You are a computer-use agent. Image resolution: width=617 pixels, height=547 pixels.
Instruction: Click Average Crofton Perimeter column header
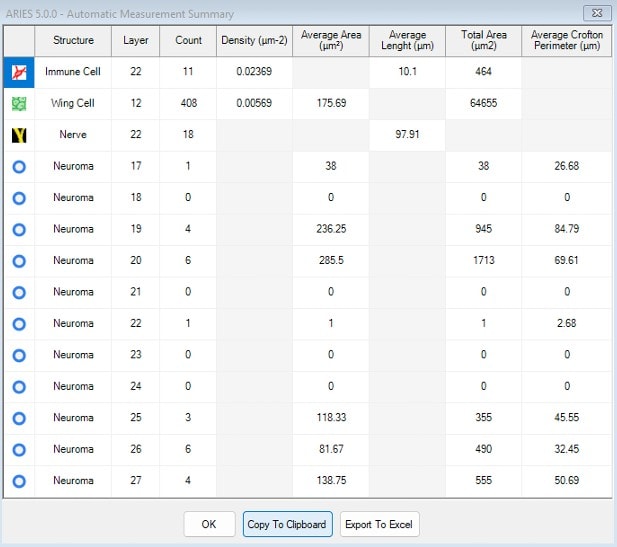[567, 41]
